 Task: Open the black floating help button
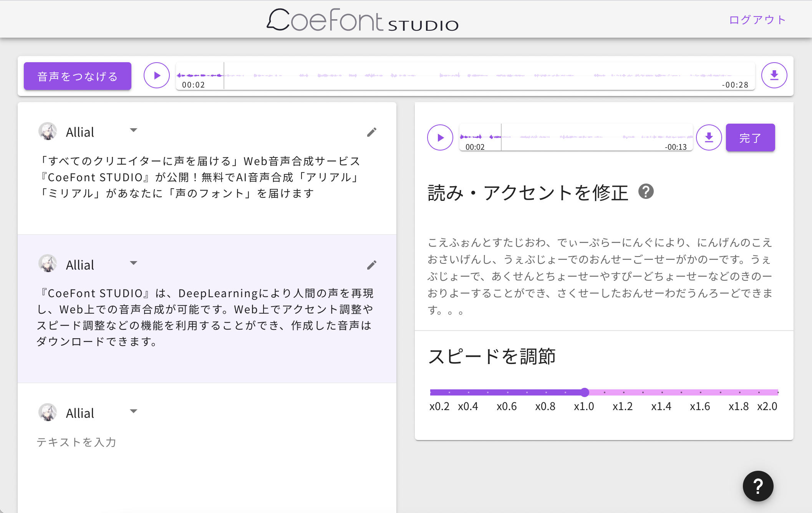tap(758, 486)
